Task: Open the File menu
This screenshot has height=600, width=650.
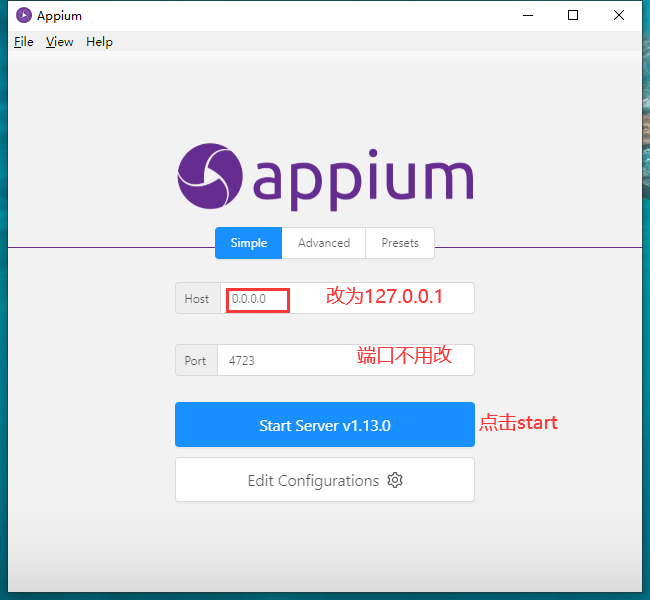Action: click(24, 42)
